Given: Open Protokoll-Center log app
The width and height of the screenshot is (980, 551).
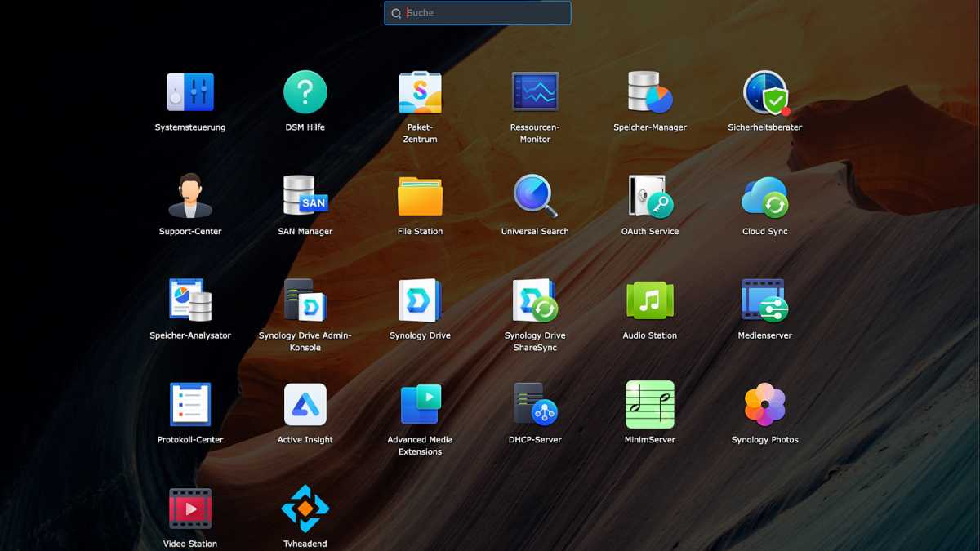Looking at the screenshot, I should pyautogui.click(x=190, y=404).
